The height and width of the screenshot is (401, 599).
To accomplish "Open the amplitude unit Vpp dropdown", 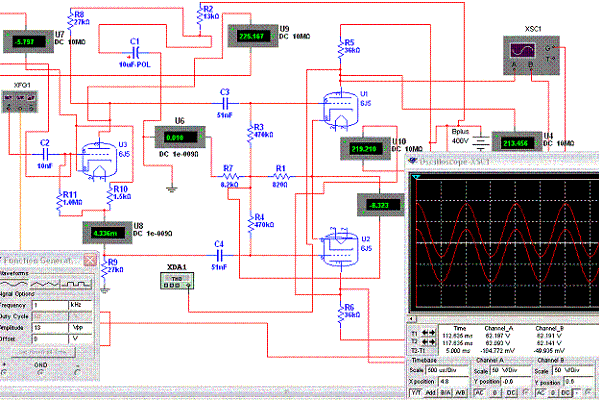I will point(80,328).
